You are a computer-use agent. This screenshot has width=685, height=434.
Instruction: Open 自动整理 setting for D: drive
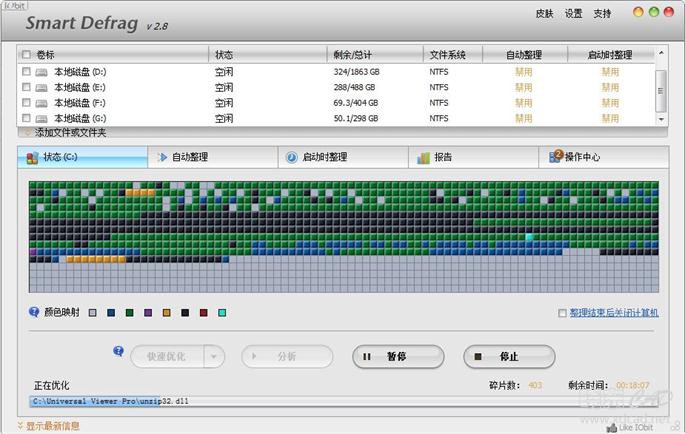pyautogui.click(x=523, y=72)
